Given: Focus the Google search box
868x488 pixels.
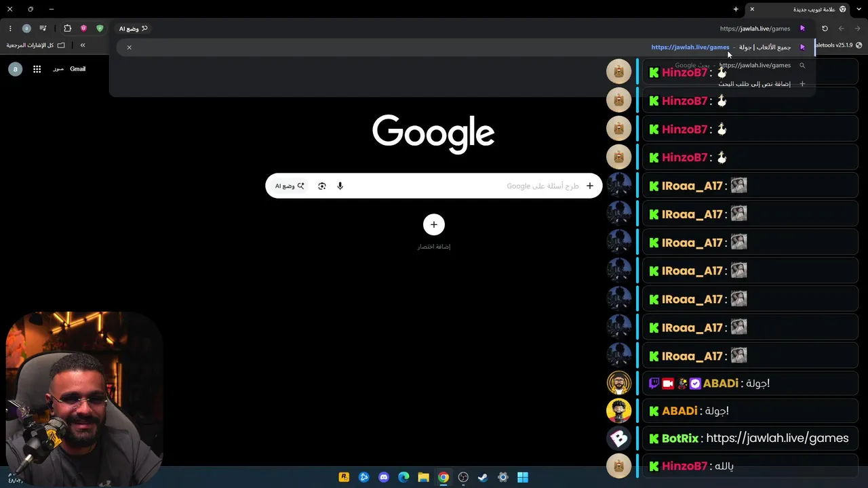Looking at the screenshot, I should [x=434, y=186].
